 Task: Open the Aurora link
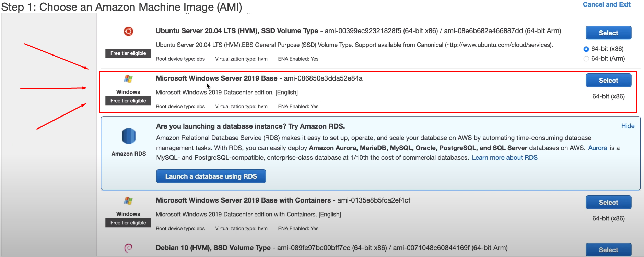click(x=597, y=148)
